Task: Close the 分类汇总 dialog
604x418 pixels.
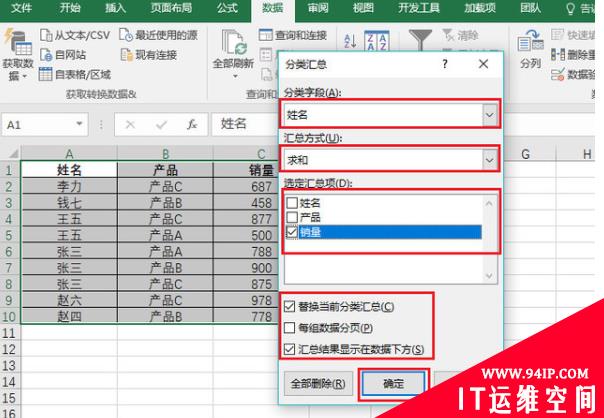Action: click(483, 64)
